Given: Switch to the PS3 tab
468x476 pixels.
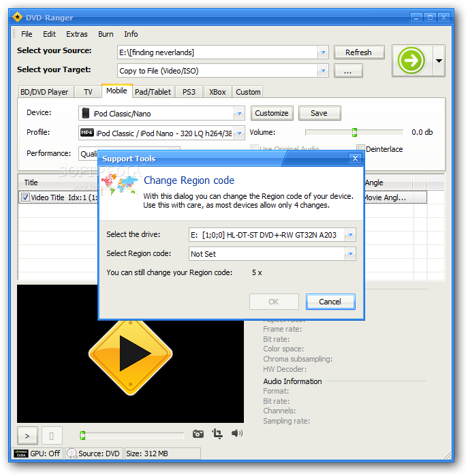Looking at the screenshot, I should click(x=189, y=92).
